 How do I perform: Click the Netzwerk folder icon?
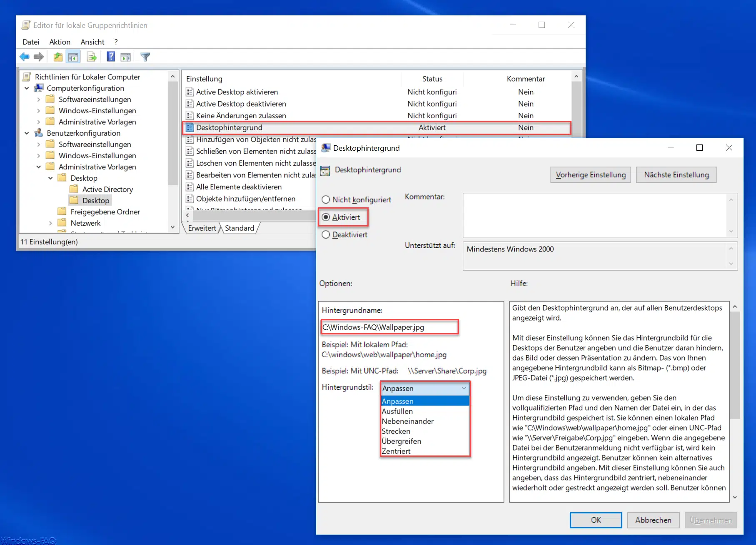(x=62, y=223)
